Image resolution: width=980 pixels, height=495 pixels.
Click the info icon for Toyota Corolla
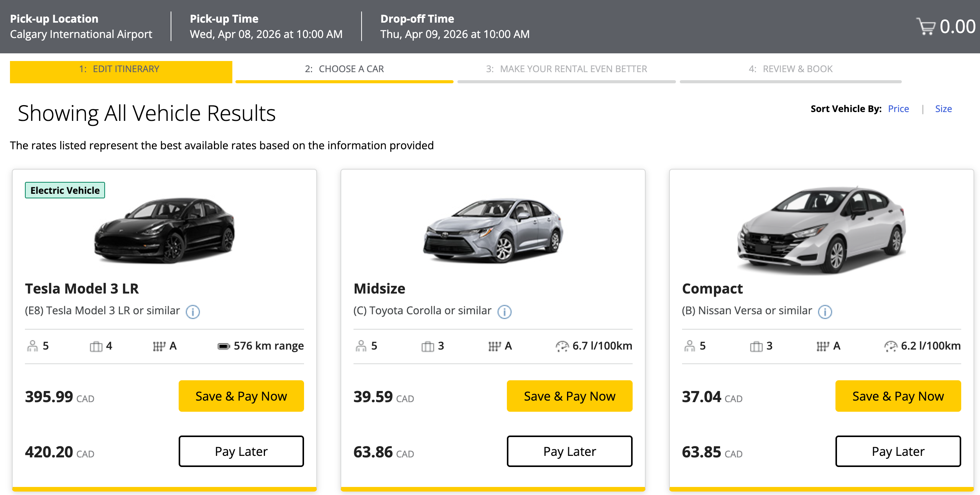pos(505,312)
